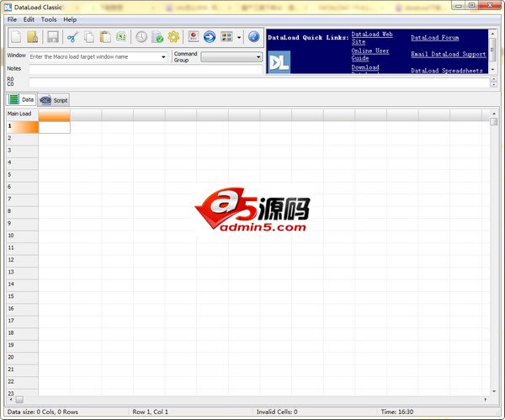Switch to the Data tab
Screen dimensions: 505x420
(21, 99)
